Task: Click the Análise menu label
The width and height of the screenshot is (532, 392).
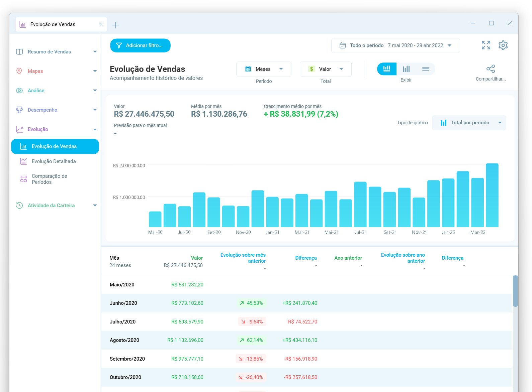Action: point(36,91)
